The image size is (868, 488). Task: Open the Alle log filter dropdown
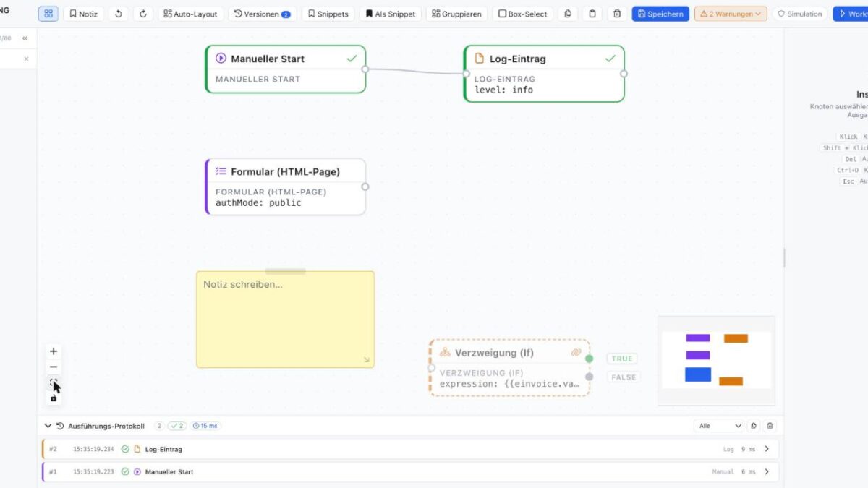719,426
